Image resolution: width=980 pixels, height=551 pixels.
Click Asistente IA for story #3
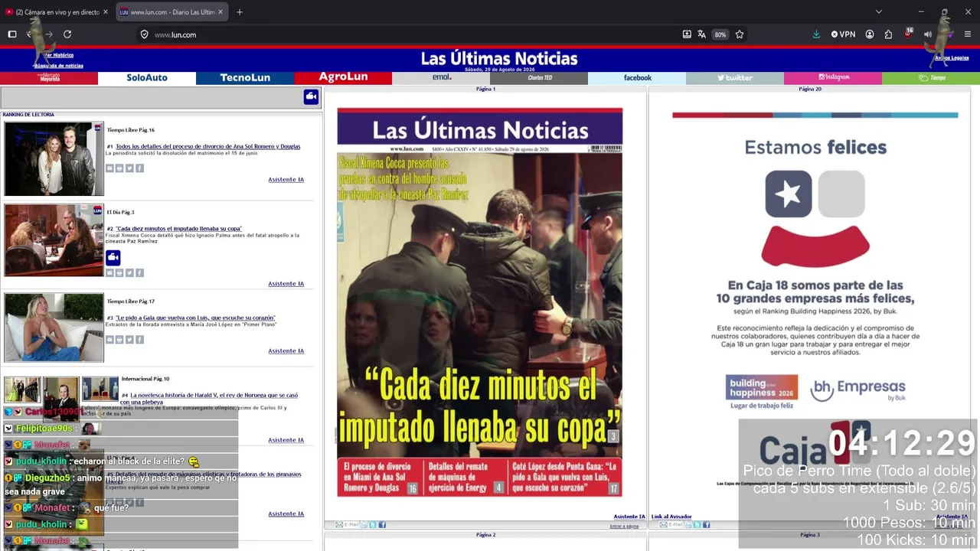(286, 351)
